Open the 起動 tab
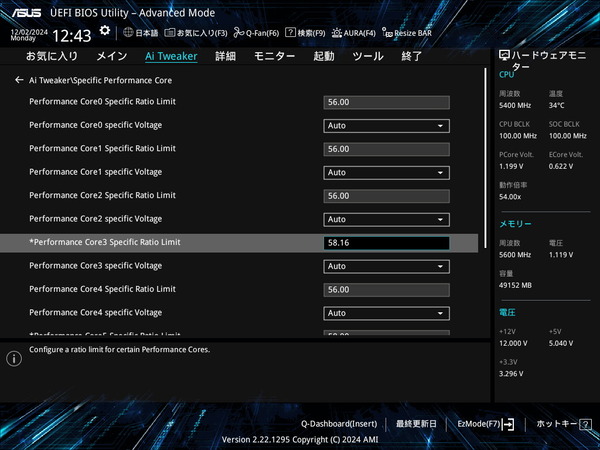 point(324,56)
